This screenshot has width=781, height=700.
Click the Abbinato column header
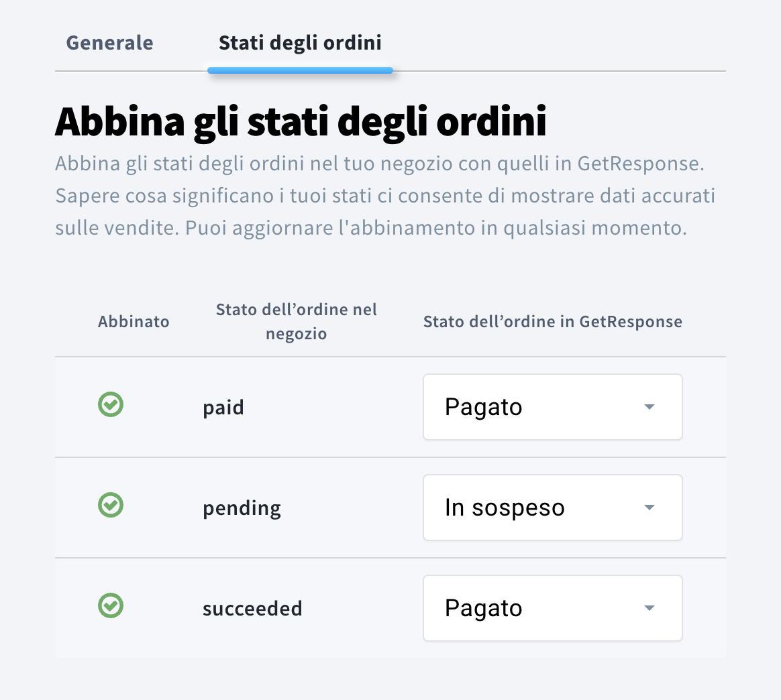coord(134,322)
